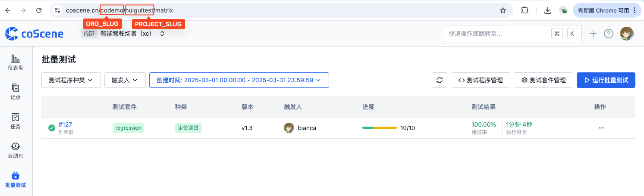Click the 运行批量测试 button
Screen dimensions: 644x196
(606, 80)
